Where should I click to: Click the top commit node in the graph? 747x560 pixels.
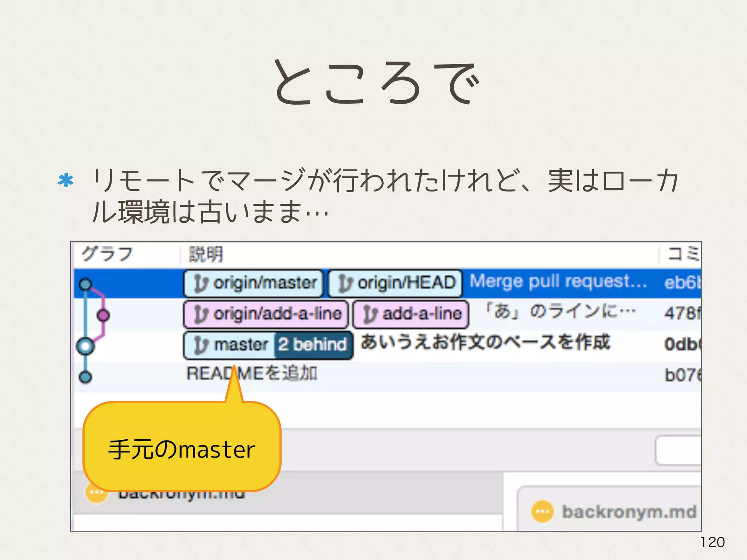click(85, 284)
